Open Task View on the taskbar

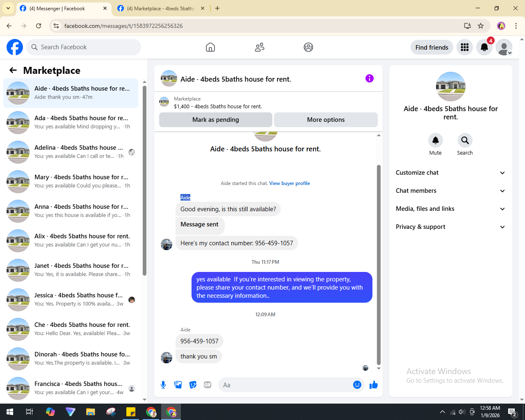click(x=30, y=412)
